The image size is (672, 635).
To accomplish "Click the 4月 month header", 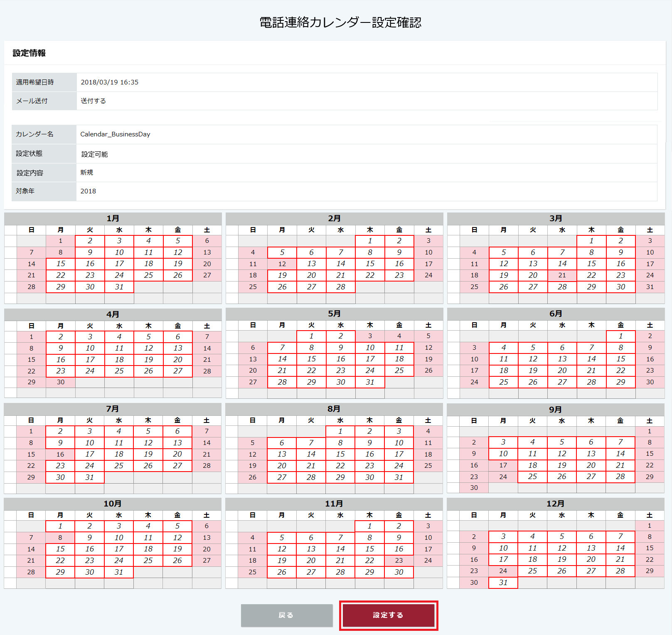I will [113, 314].
